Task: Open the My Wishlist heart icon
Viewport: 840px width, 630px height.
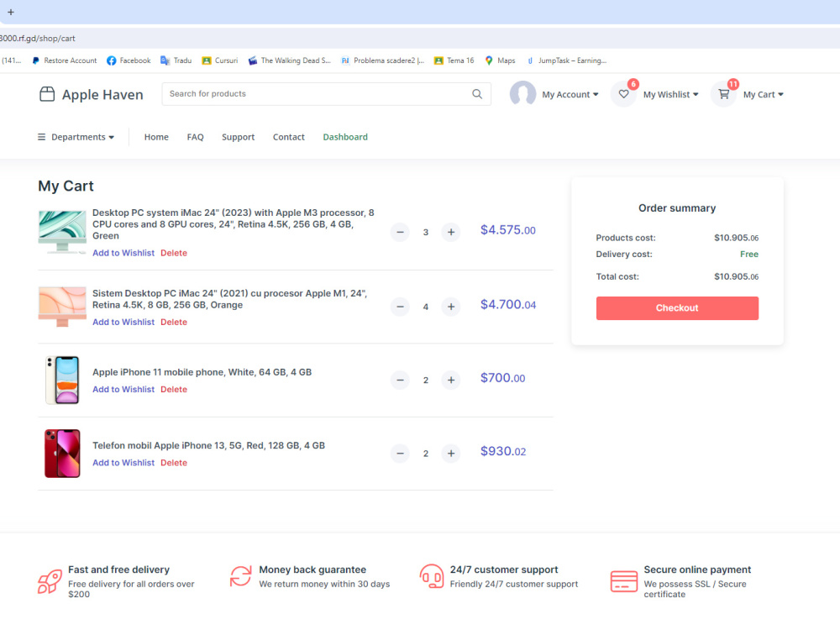Action: (622, 94)
